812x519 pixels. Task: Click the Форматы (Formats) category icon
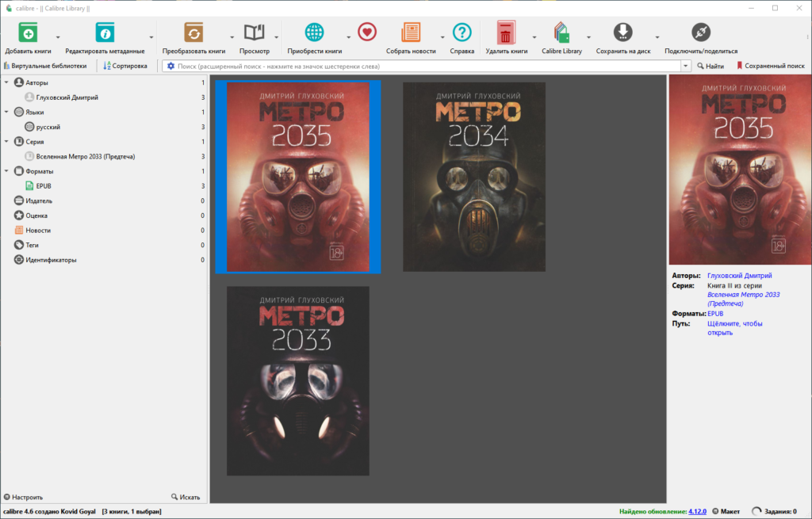19,171
